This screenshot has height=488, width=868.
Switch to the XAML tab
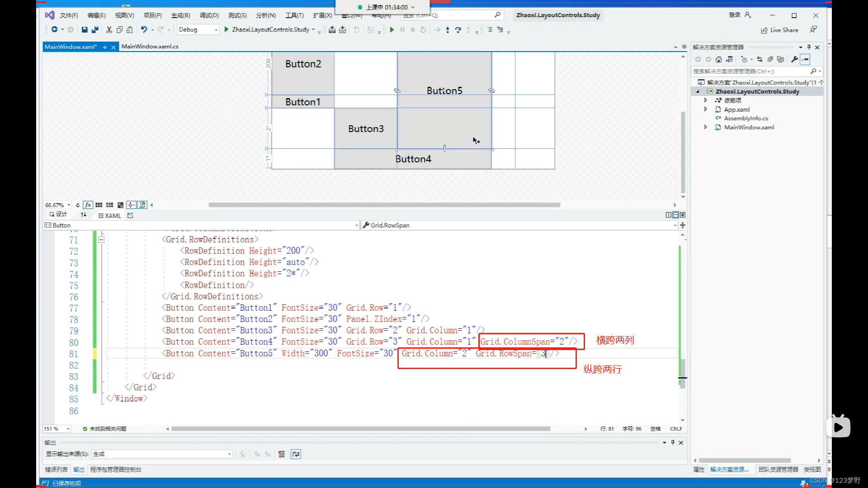coord(110,216)
